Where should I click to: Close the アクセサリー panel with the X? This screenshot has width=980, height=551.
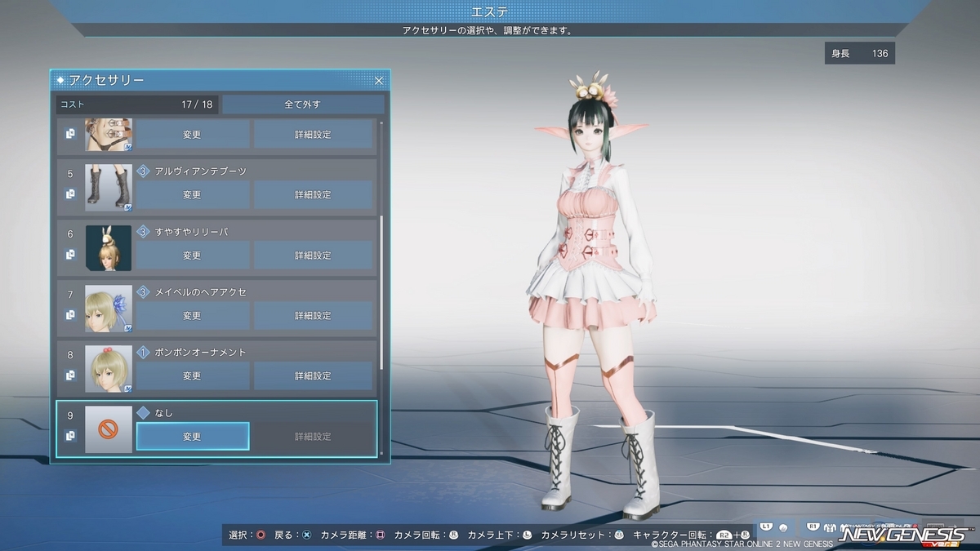click(x=379, y=81)
